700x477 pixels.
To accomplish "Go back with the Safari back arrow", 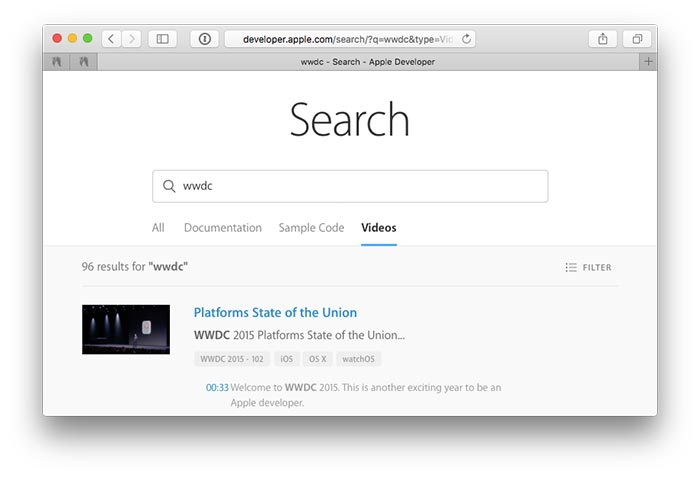I will tap(112, 39).
